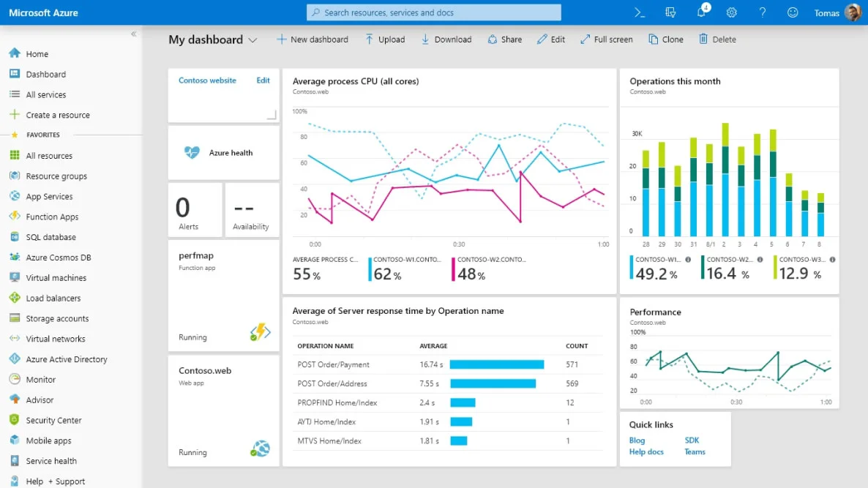Click the Virtual networks icon

pos(15,338)
